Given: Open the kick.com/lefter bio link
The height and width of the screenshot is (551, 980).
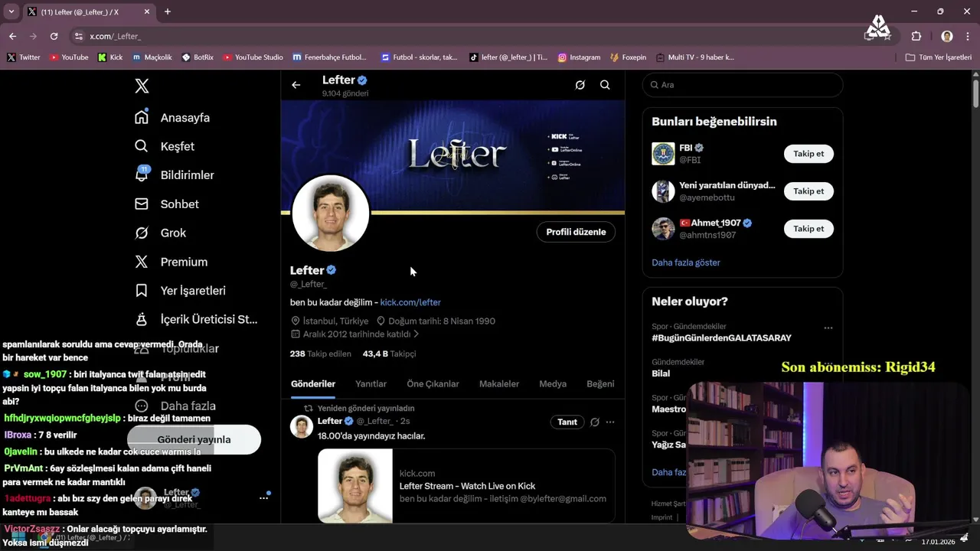Looking at the screenshot, I should point(410,302).
